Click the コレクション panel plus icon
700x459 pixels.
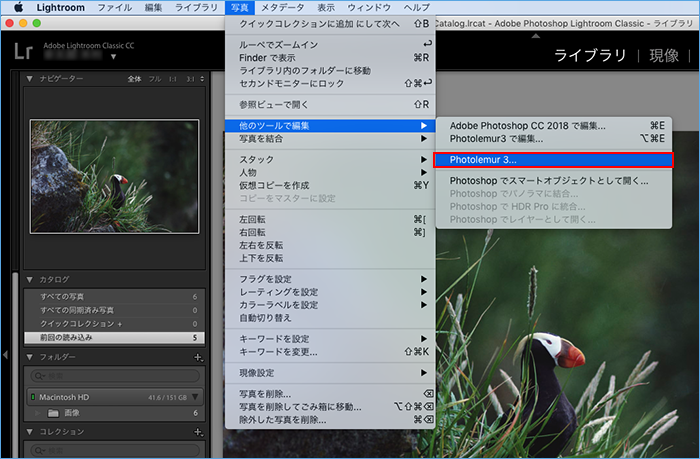pos(198,432)
